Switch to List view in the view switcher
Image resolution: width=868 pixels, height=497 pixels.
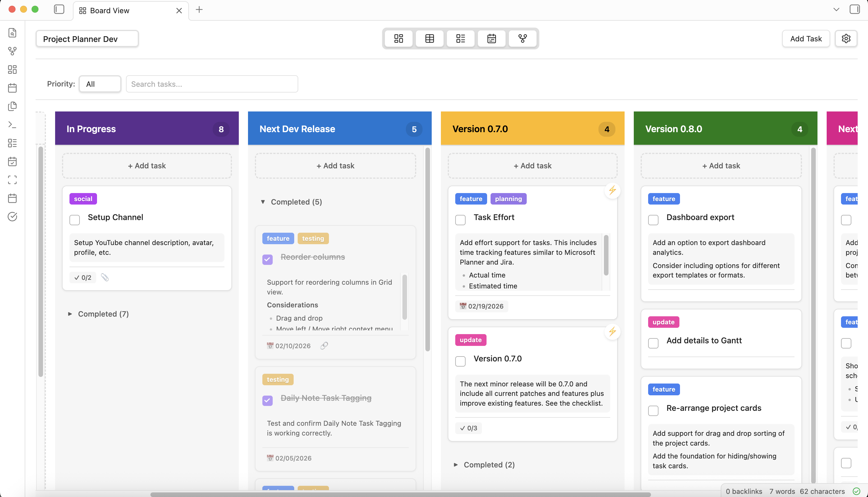click(x=460, y=38)
